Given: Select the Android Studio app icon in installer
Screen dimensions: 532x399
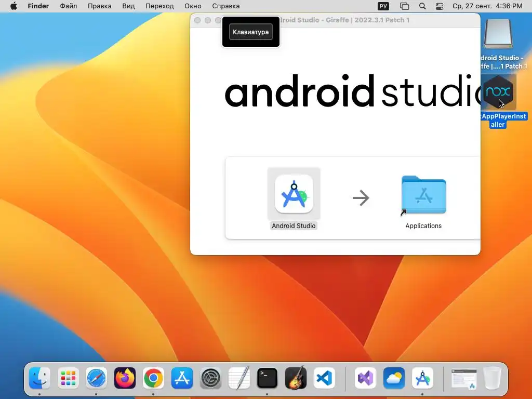Looking at the screenshot, I should pos(294,194).
